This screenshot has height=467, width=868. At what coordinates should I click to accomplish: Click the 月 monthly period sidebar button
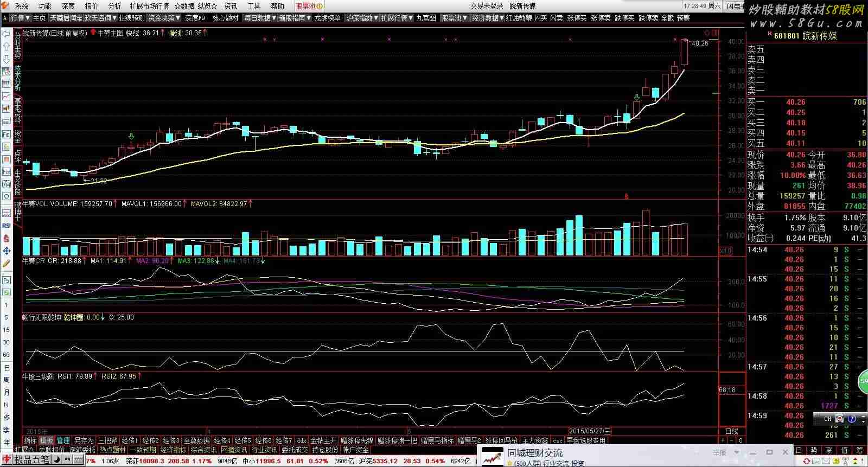pyautogui.click(x=7, y=392)
